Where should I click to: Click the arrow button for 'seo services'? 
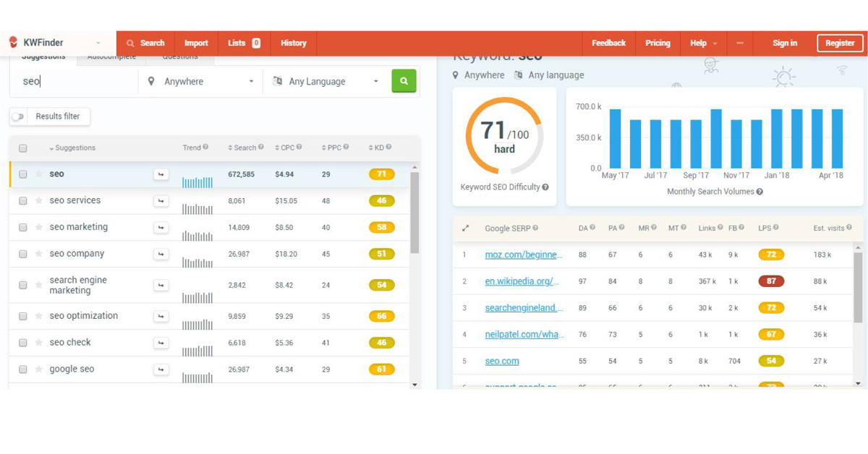tap(161, 201)
